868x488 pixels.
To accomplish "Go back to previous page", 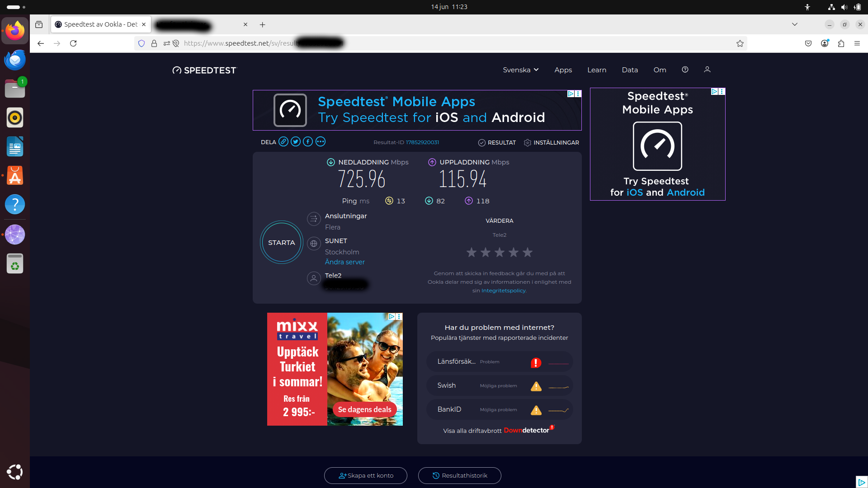I will [x=41, y=43].
